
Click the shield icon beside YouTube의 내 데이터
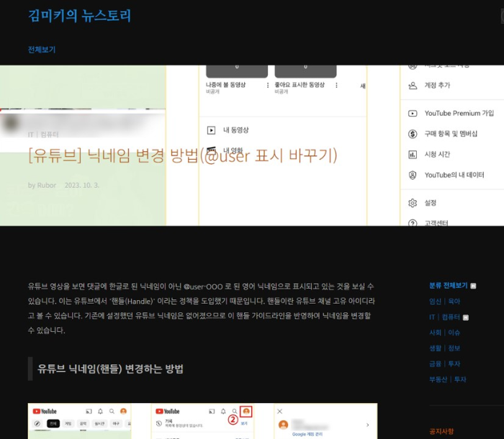pos(413,175)
